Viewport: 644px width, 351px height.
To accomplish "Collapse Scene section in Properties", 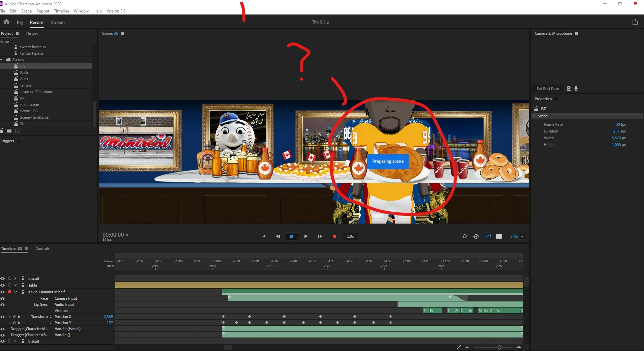I will [534, 116].
